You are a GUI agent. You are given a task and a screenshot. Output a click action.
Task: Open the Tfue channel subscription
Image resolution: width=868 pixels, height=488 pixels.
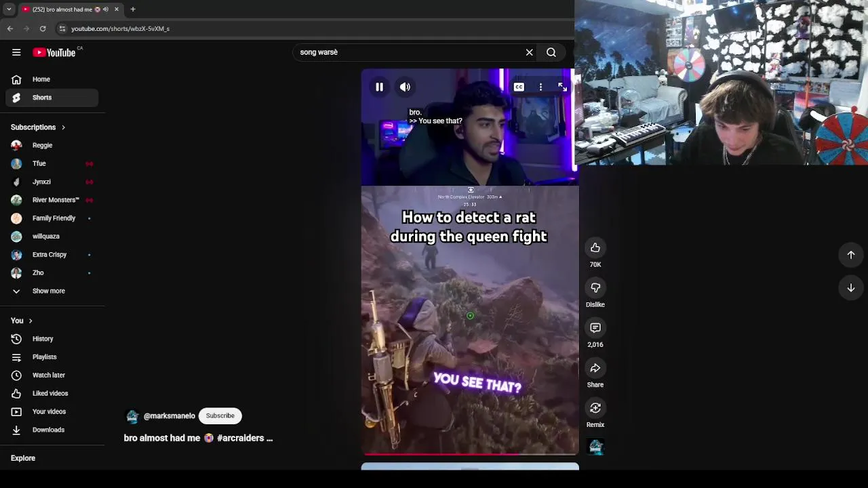52,163
